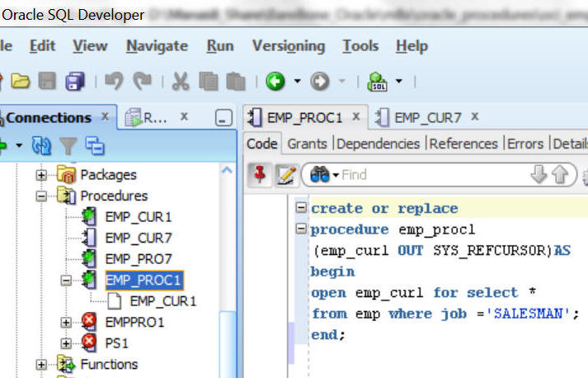
Task: Click the Redo toolbar icon
Action: coord(143,81)
